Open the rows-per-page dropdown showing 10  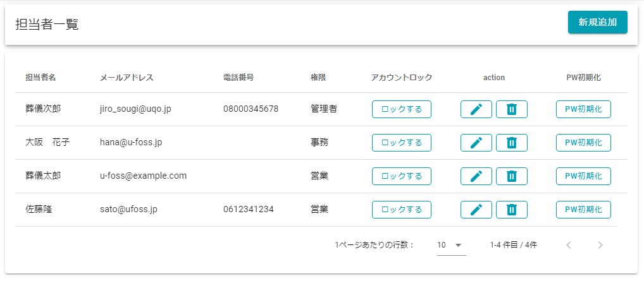pyautogui.click(x=451, y=245)
